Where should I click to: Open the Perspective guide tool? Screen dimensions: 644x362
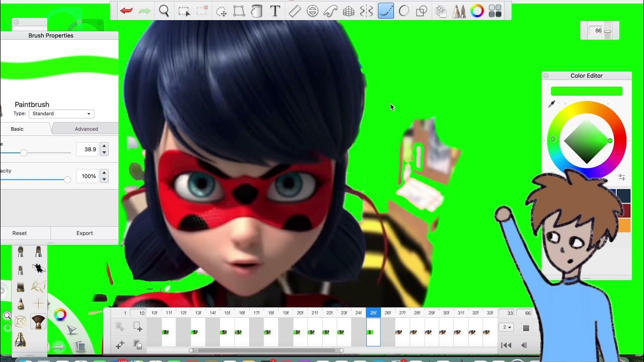348,11
